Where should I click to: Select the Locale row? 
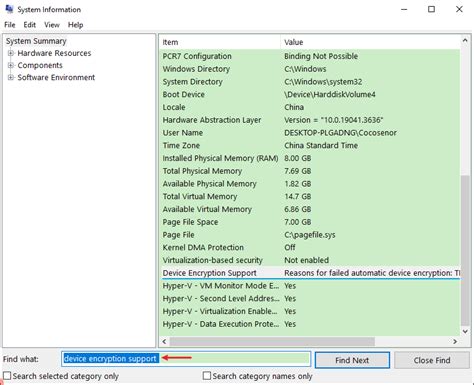click(310, 107)
